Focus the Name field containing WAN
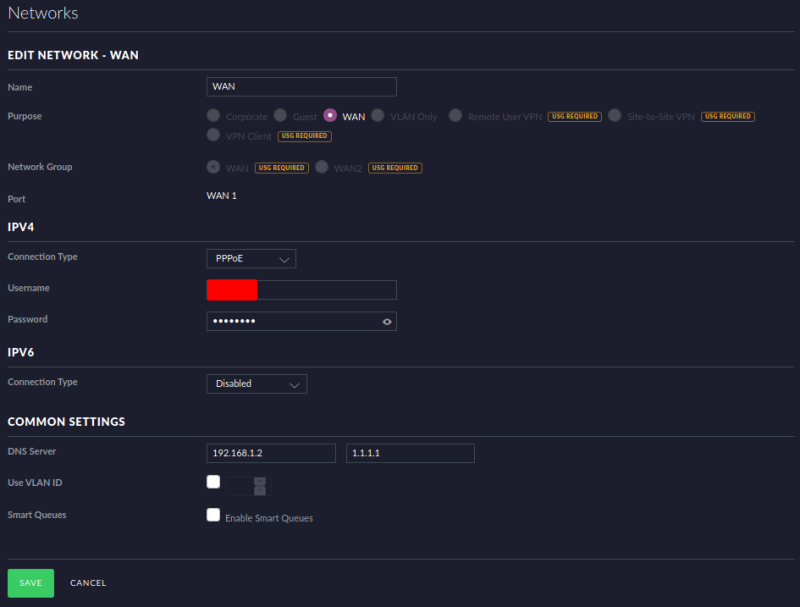The width and height of the screenshot is (800, 607). click(x=302, y=87)
